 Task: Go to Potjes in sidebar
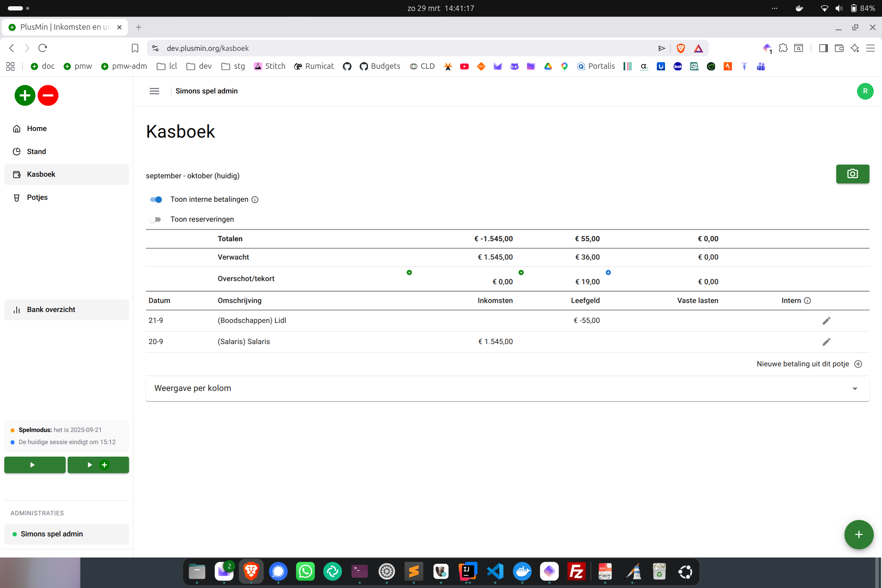37,197
